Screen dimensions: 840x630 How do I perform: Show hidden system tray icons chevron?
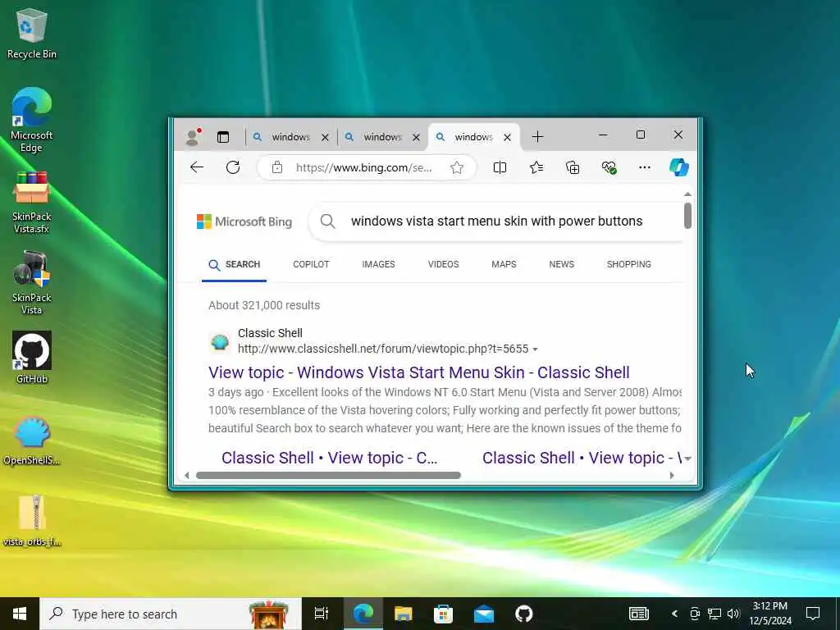point(674,614)
